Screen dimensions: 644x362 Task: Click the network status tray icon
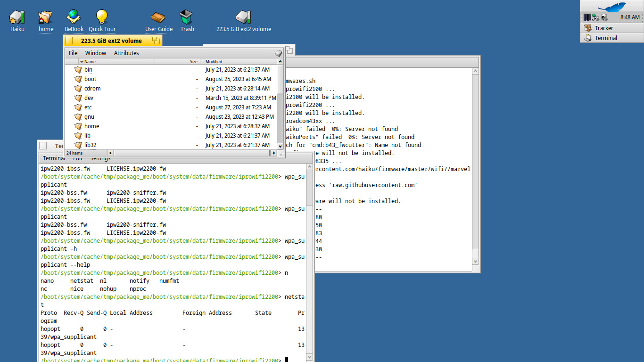[x=595, y=17]
